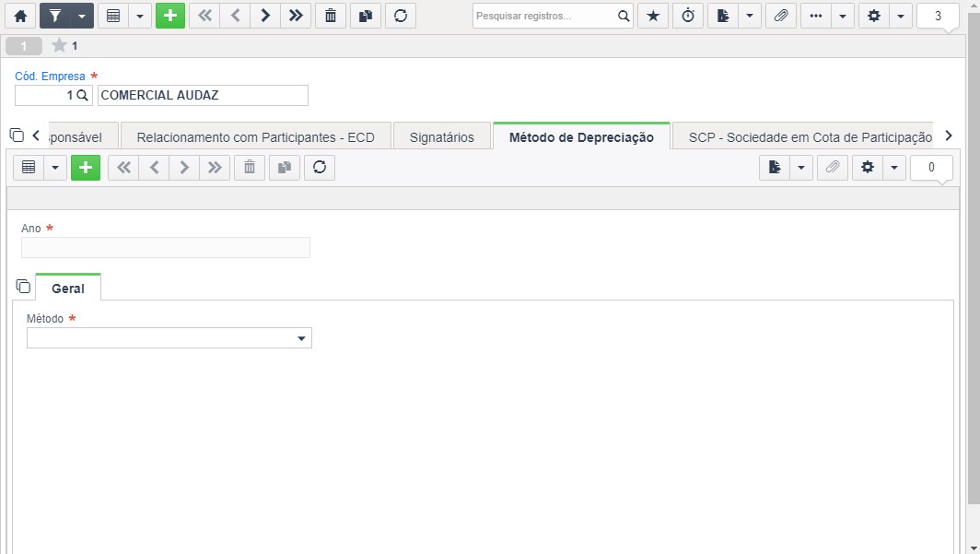980x554 pixels.
Task: Switch to grid view in top toolbar
Action: coord(113,17)
